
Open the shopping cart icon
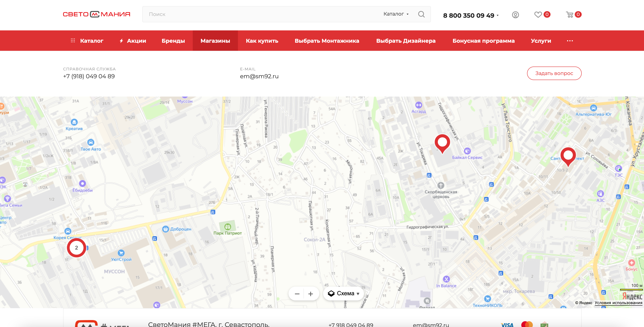pyautogui.click(x=570, y=14)
